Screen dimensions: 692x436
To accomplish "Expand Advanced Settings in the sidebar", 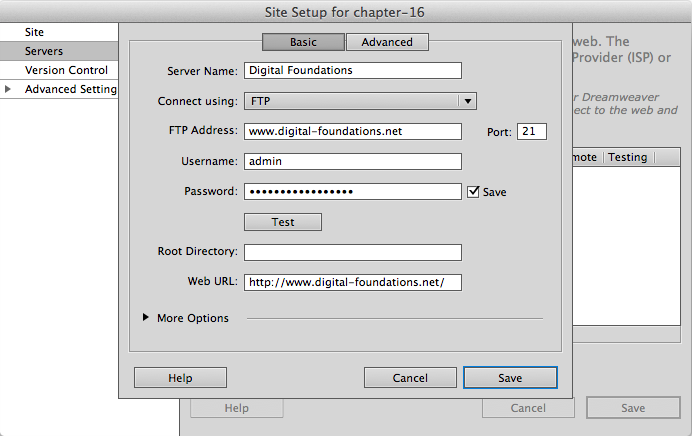I will click(9, 90).
